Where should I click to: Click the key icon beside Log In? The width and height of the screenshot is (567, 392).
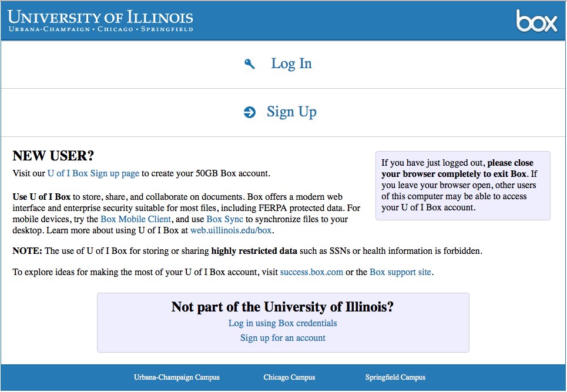250,64
